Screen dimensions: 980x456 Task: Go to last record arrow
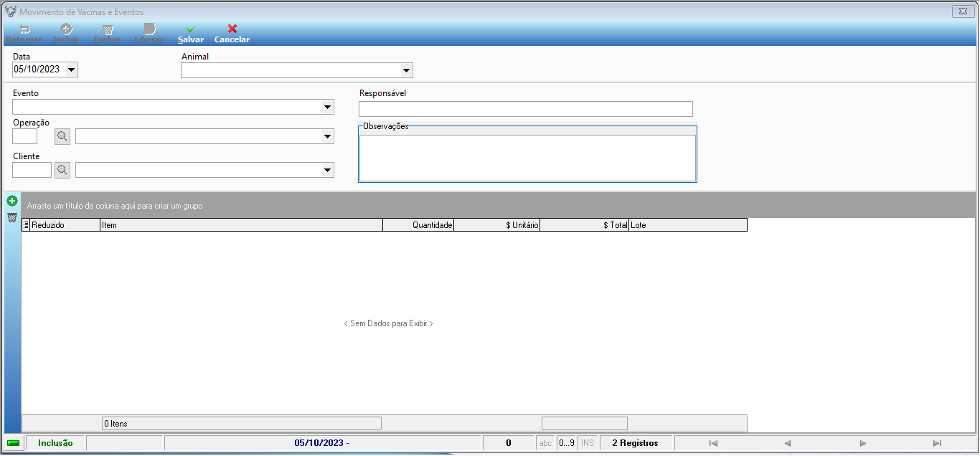pyautogui.click(x=937, y=443)
